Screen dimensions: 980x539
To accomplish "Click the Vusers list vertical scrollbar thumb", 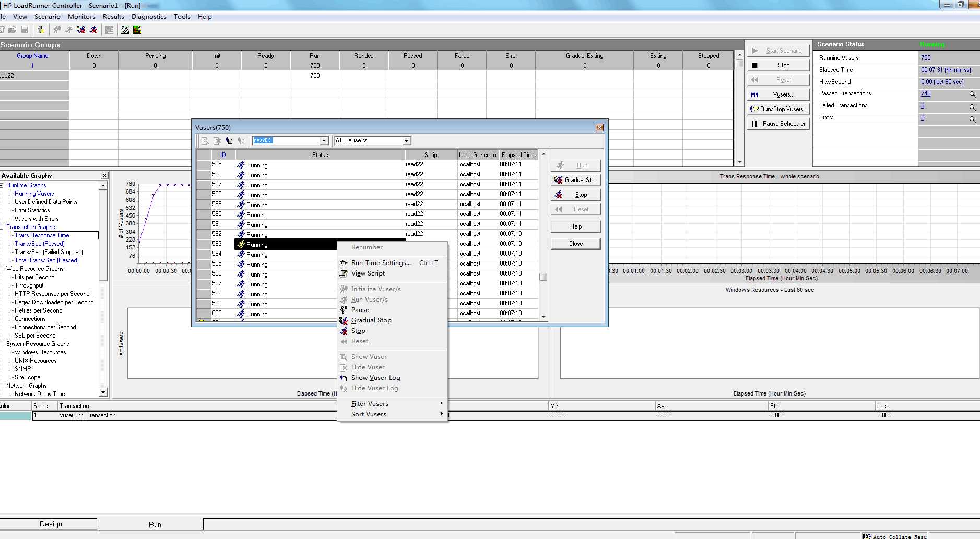I will (x=543, y=277).
